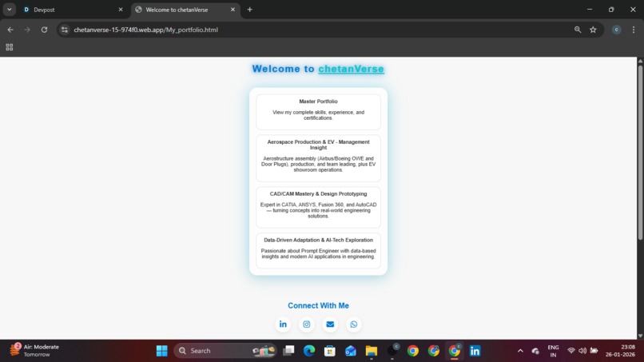Bookmark this page with the star
This screenshot has width=644, height=362.
pos(593,30)
